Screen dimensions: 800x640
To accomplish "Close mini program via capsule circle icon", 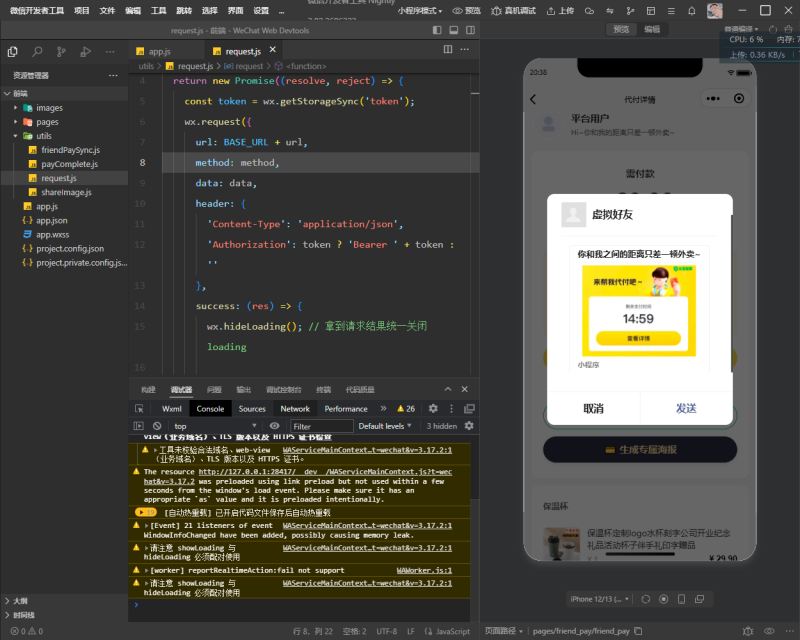I will 739,99.
